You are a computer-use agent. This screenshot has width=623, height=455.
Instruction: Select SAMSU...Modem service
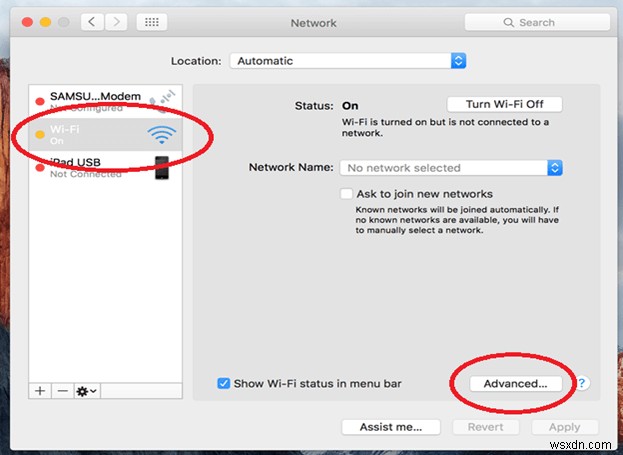pos(105,101)
